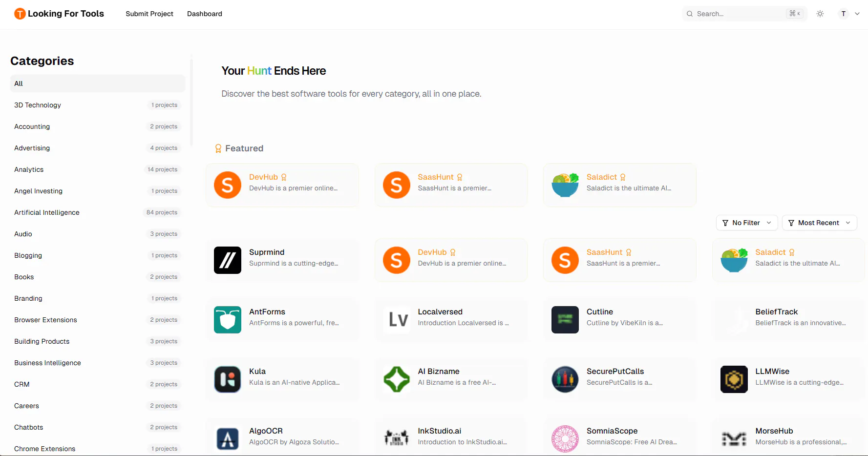868x456 pixels.
Task: Select the Accounting category
Action: pyautogui.click(x=98, y=126)
